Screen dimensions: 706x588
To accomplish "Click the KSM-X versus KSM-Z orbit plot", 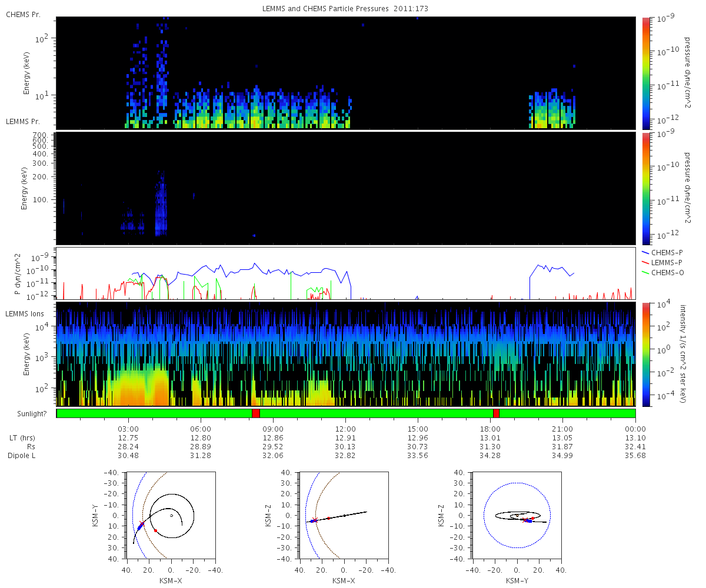I will (x=344, y=515).
